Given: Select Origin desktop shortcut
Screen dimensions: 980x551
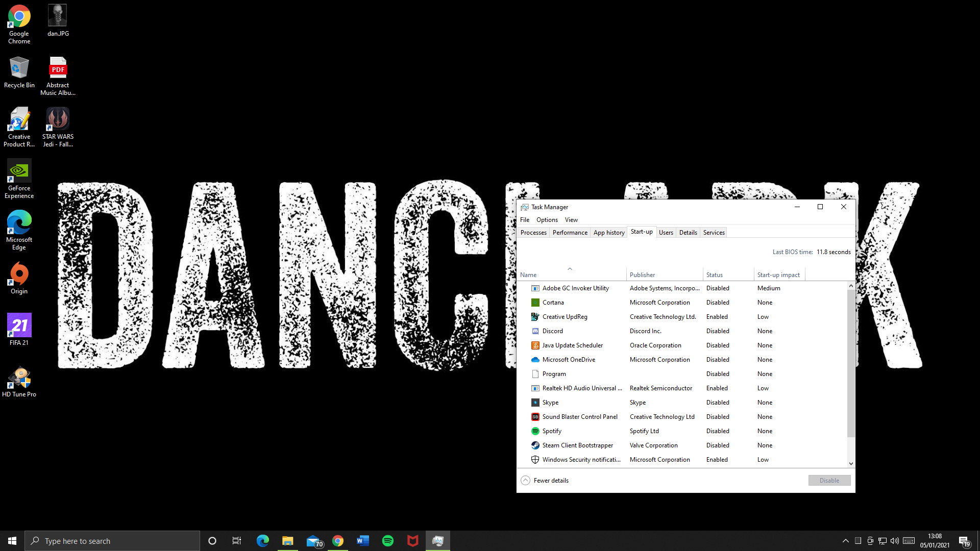Looking at the screenshot, I should click(x=19, y=279).
